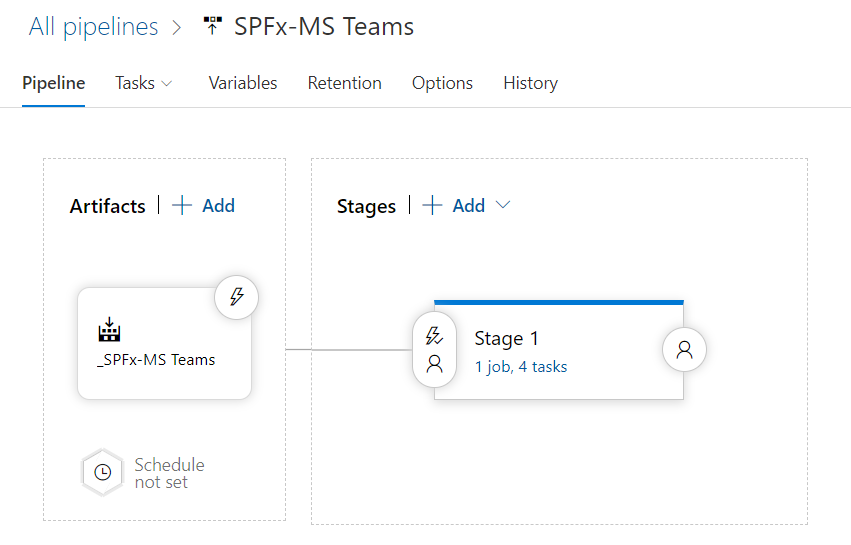851x545 pixels.
Task: Open the Options tab
Action: (x=442, y=83)
